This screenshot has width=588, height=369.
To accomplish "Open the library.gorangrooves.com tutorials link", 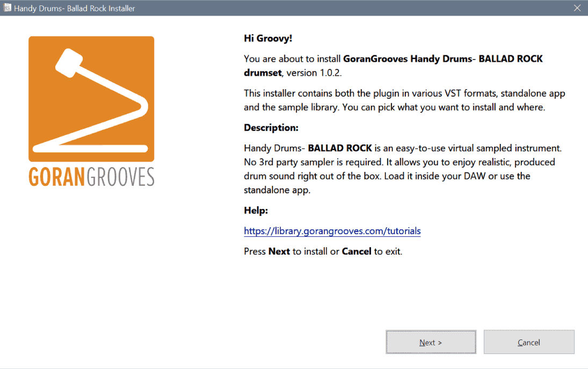I will pyautogui.click(x=332, y=231).
